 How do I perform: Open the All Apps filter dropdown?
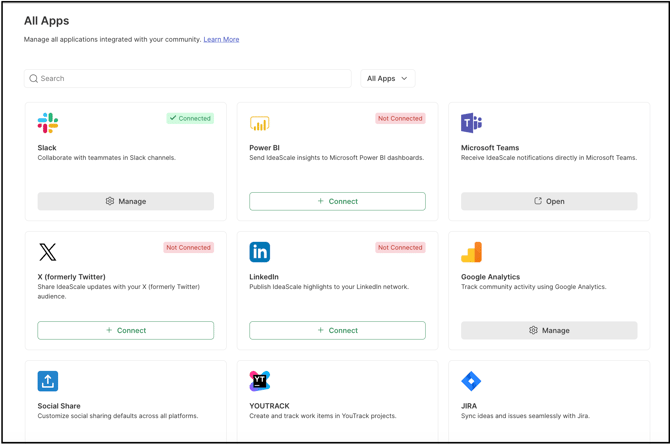[x=387, y=78]
